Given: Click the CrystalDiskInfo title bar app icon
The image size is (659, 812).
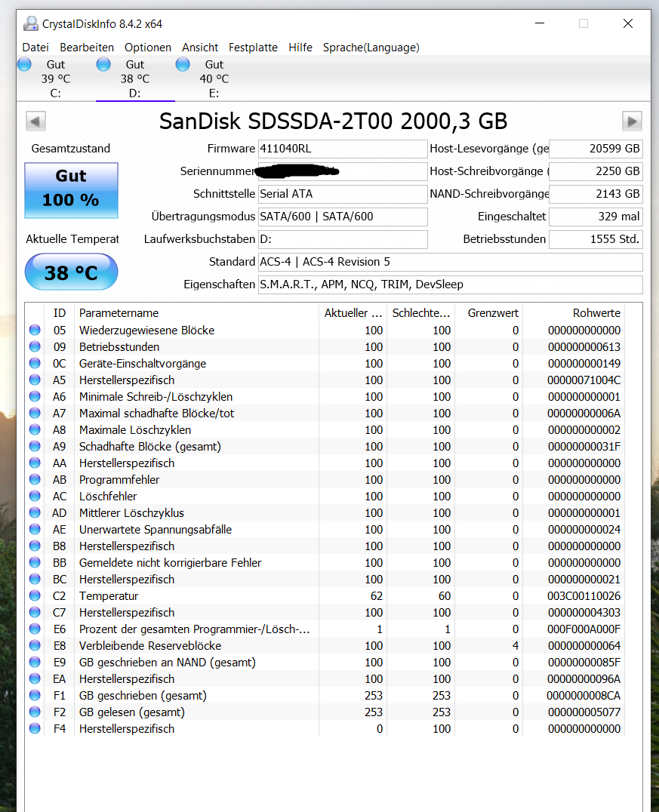Looking at the screenshot, I should 31,23.
